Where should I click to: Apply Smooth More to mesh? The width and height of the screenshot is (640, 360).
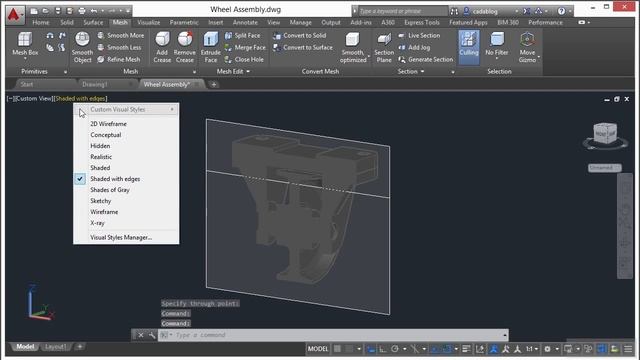[121, 36]
